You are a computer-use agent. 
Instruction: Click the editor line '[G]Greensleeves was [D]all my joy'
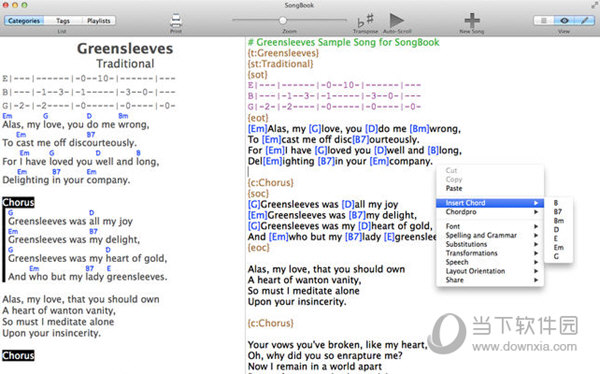click(x=323, y=204)
